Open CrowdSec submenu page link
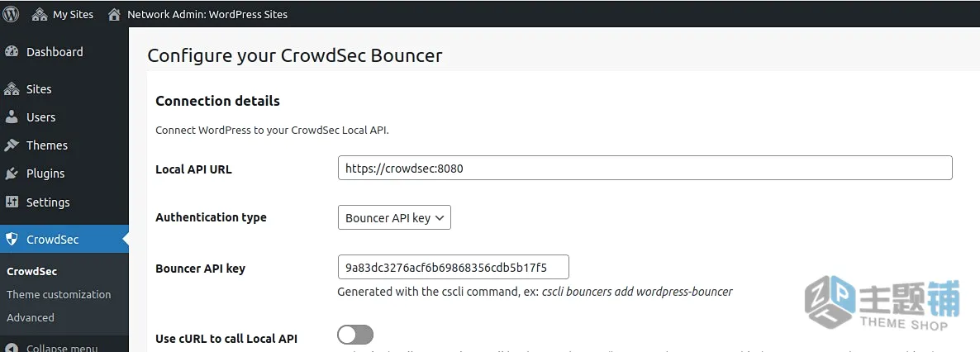The width and height of the screenshot is (980, 352). [32, 271]
